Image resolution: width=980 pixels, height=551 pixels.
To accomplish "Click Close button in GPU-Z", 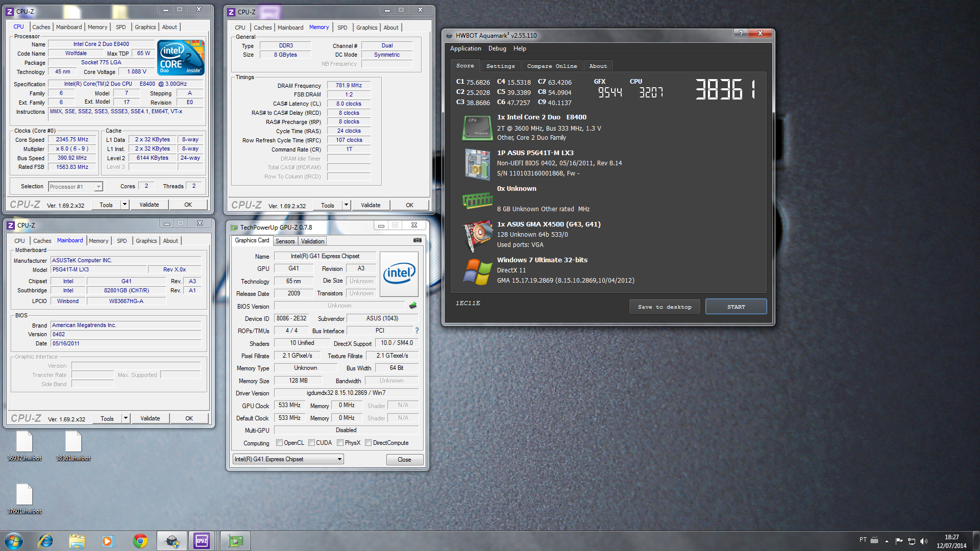I will (x=404, y=460).
